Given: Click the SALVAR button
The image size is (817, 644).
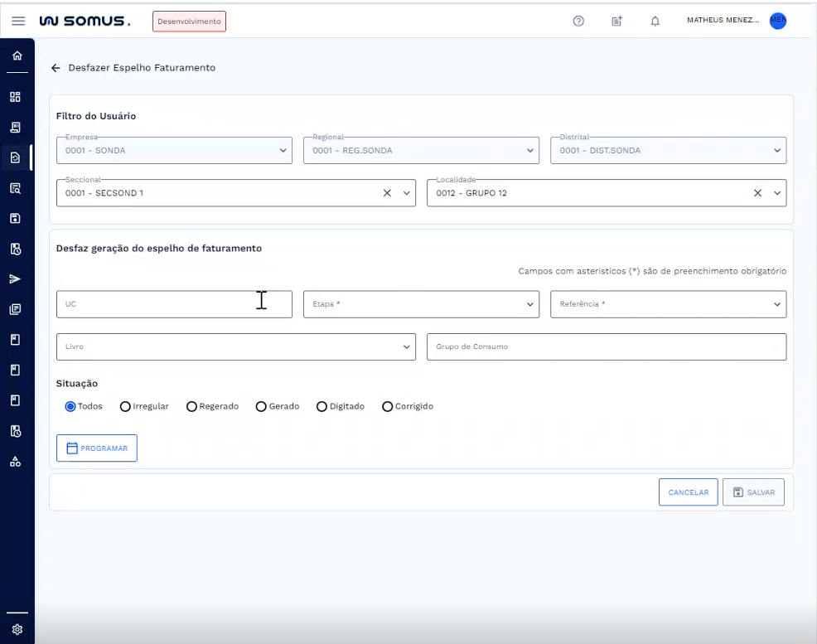Looking at the screenshot, I should pyautogui.click(x=752, y=491).
